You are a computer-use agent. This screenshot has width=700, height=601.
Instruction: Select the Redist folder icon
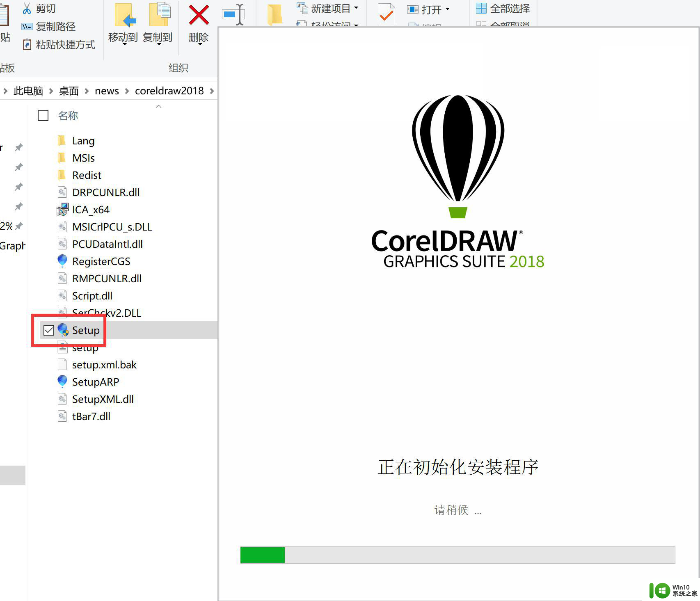click(62, 175)
